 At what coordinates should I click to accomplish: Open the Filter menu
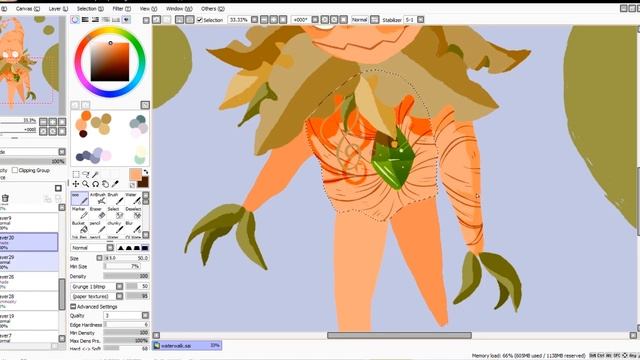point(122,9)
